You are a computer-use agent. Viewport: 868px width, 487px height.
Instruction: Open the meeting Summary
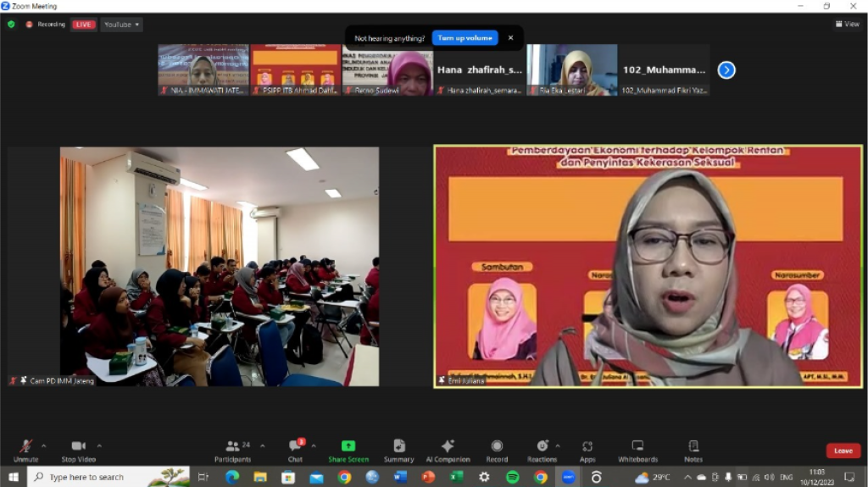(398, 450)
